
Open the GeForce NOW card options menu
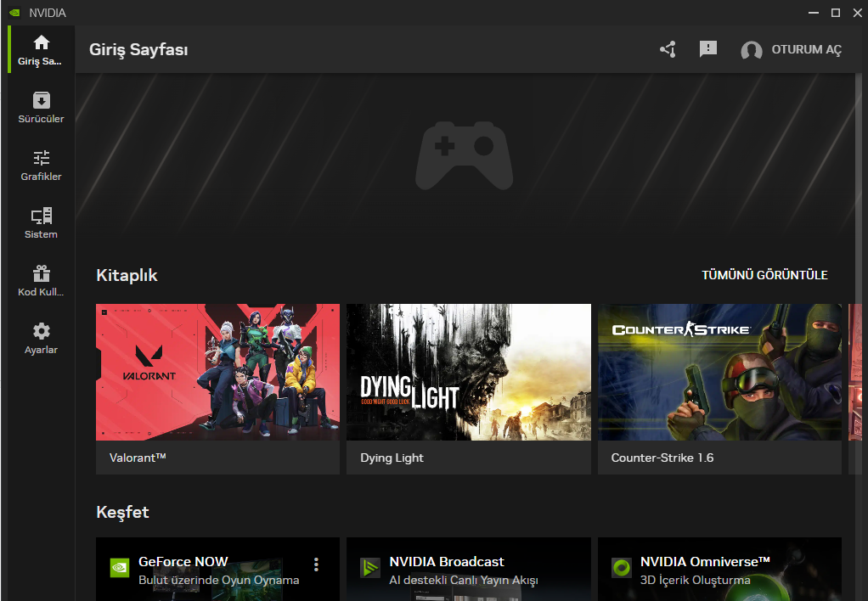[x=316, y=564]
